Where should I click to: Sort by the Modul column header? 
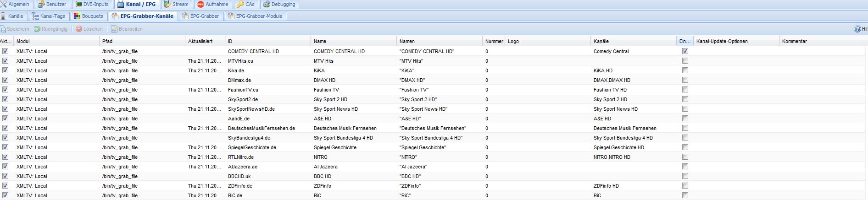(56, 41)
